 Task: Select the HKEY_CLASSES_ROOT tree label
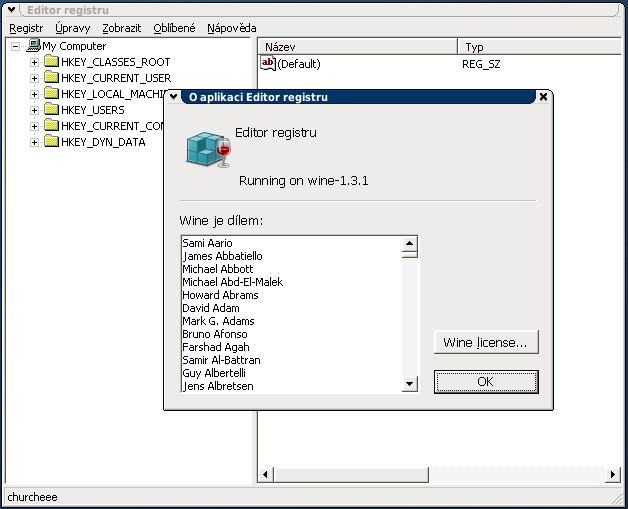pyautogui.click(x=115, y=62)
